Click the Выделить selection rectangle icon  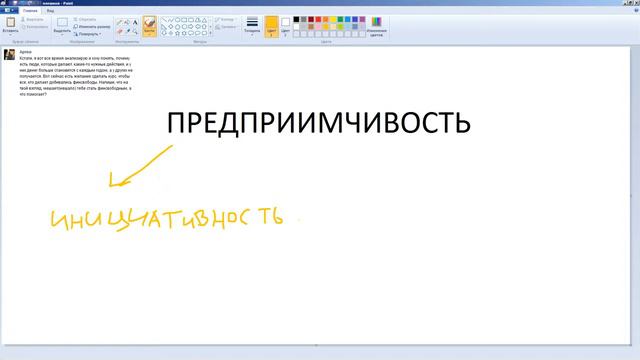[x=62, y=22]
